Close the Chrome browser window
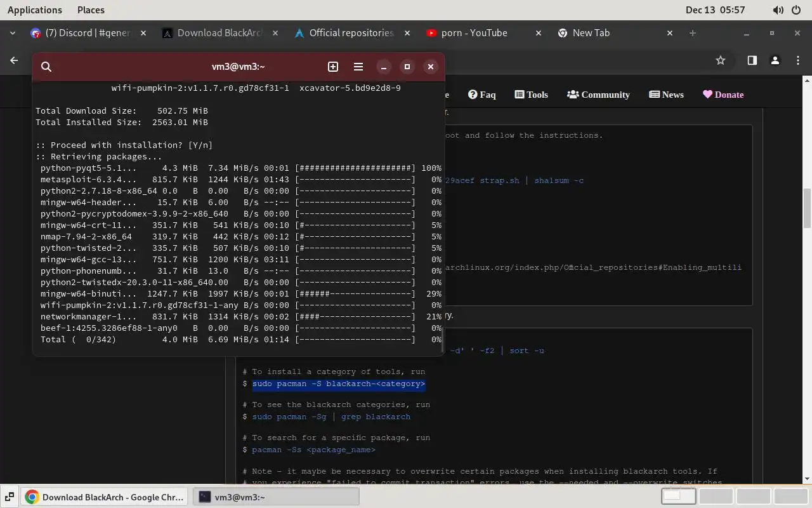The height and width of the screenshot is (508, 812). (797, 33)
